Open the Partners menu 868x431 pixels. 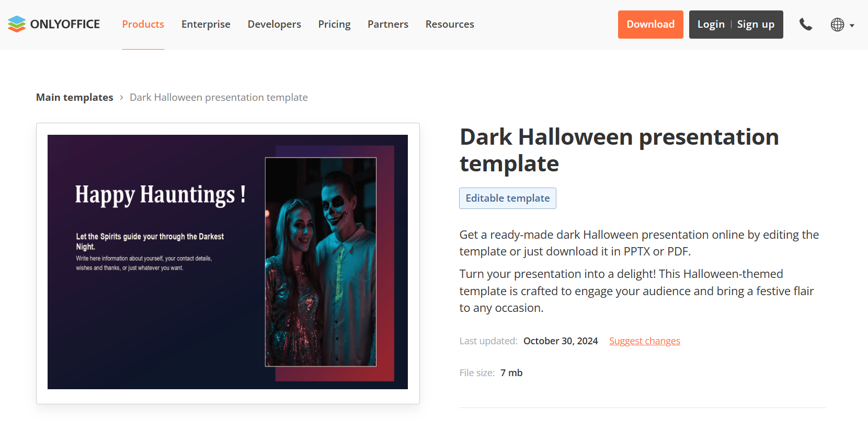(x=387, y=25)
